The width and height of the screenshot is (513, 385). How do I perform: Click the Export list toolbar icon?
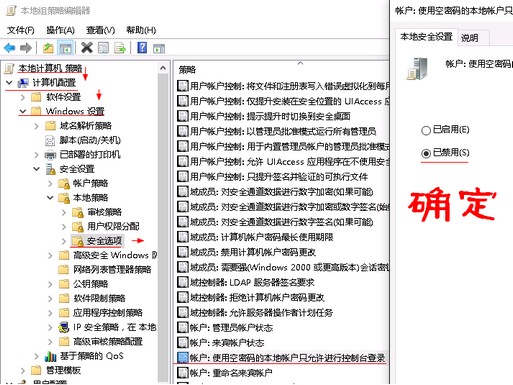(120, 48)
